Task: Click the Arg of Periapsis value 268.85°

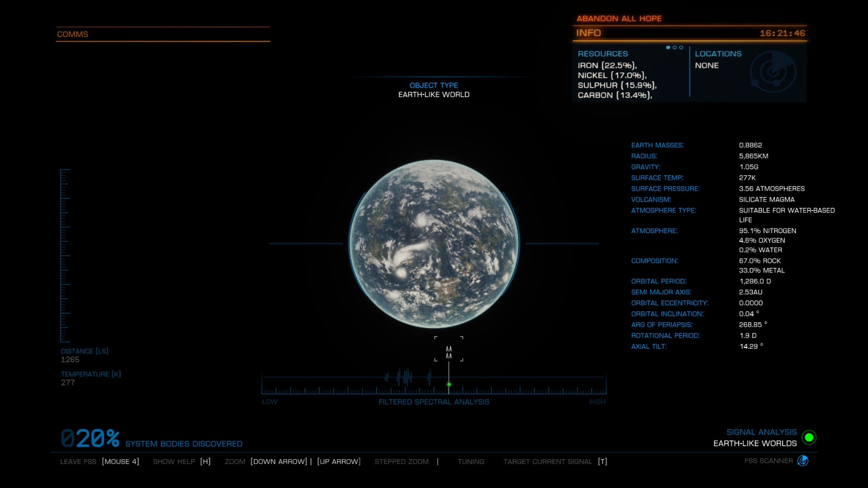Action: [753, 324]
